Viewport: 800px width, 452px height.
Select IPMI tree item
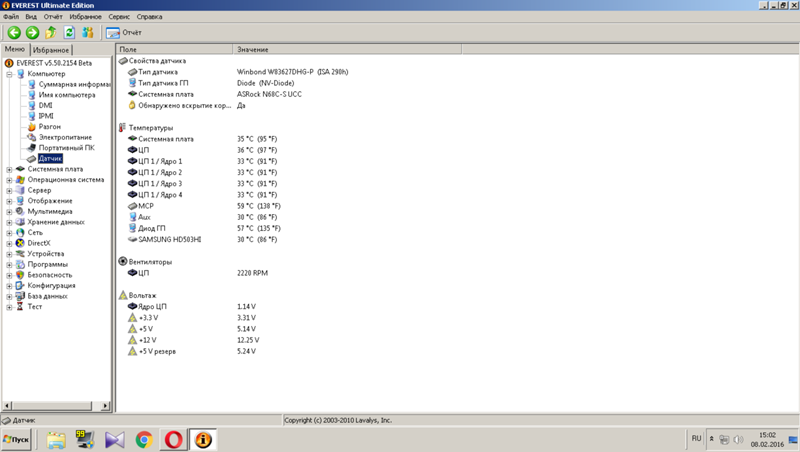pos(46,116)
